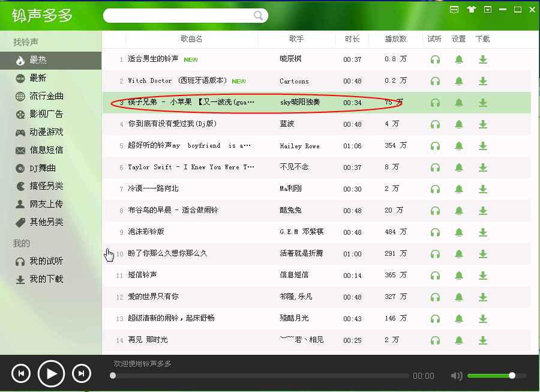Download 你到底有没有爱过我(Dj版)
540x392 pixels.
click(x=483, y=124)
